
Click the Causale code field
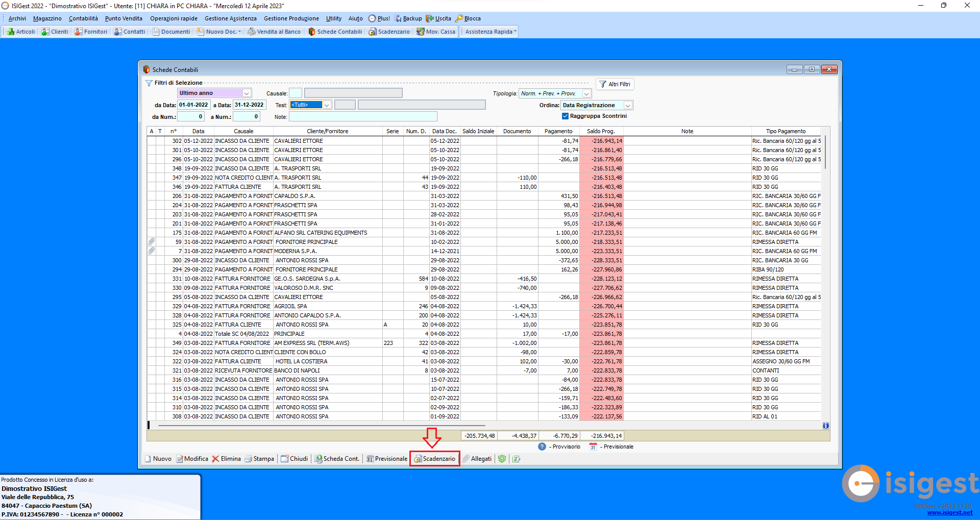coord(296,93)
